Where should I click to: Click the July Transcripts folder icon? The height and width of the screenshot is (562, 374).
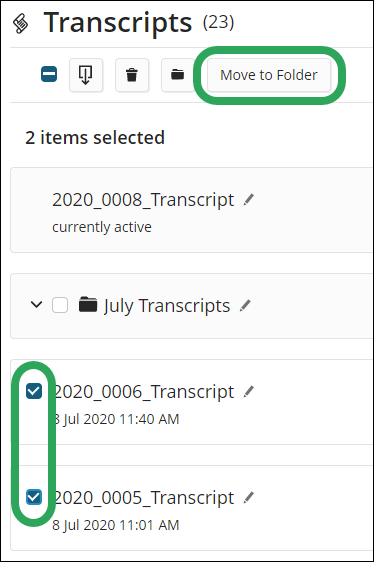[88, 304]
